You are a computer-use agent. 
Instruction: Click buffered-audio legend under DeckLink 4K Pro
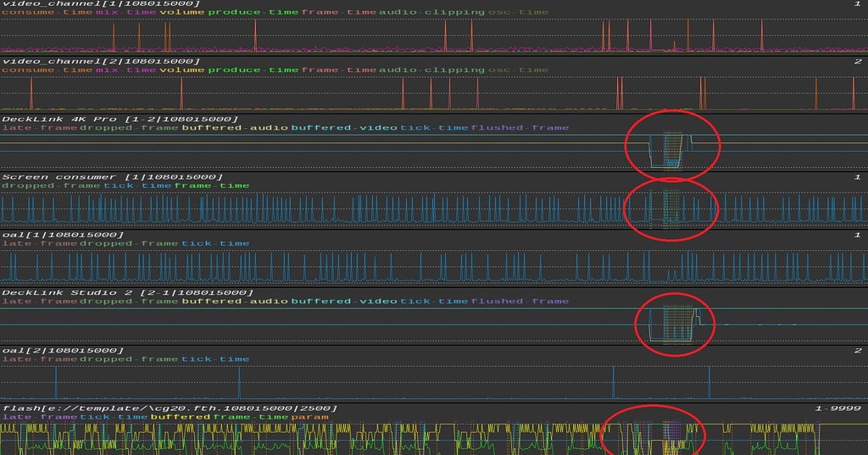[234, 128]
